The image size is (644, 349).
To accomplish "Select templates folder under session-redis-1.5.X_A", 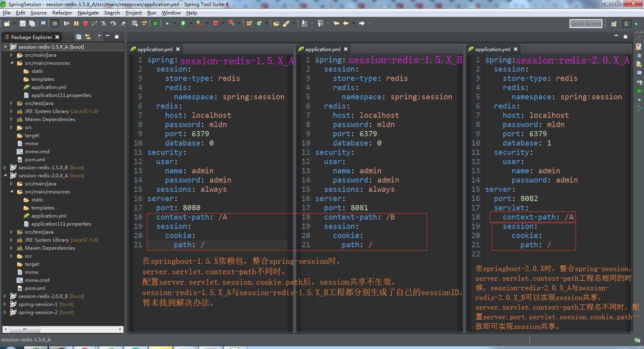I will click(x=43, y=79).
